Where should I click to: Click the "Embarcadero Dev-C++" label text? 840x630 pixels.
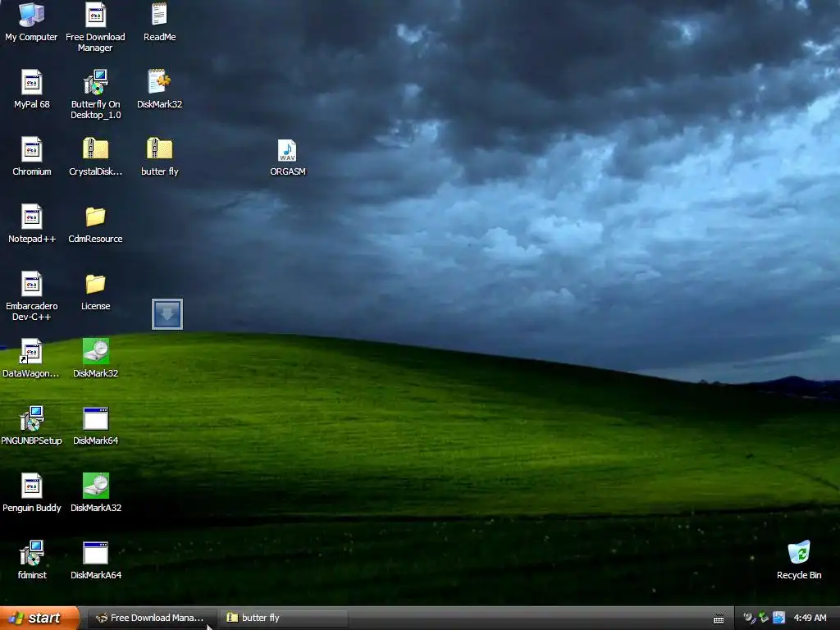[x=32, y=311]
